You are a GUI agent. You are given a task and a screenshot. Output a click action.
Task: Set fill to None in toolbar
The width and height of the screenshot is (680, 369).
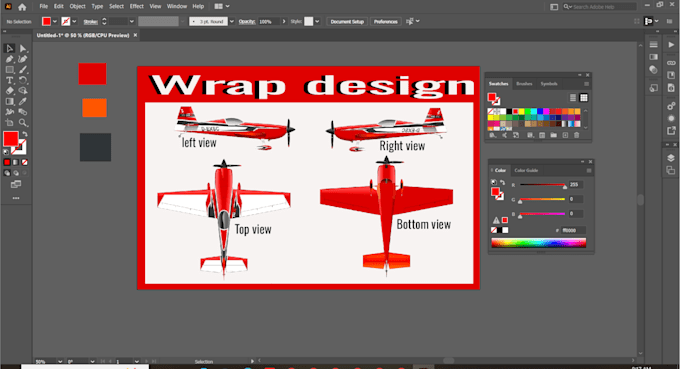click(x=25, y=162)
